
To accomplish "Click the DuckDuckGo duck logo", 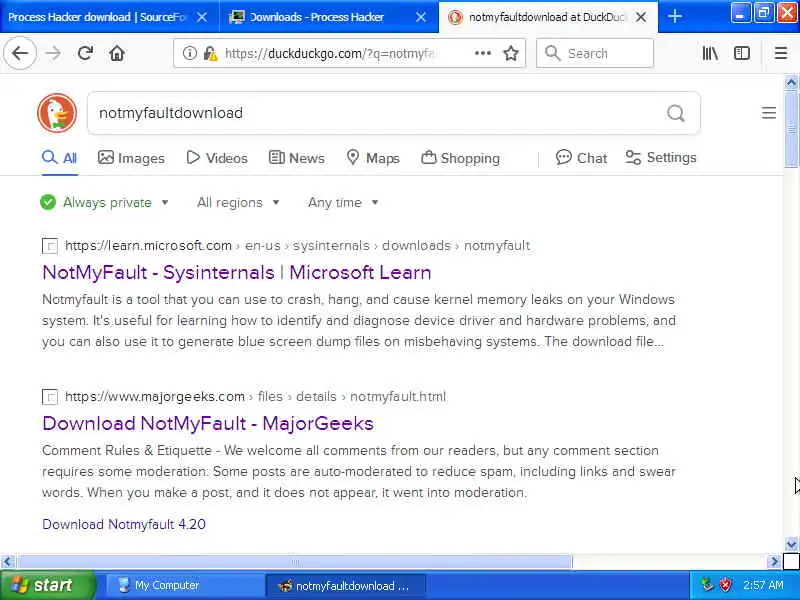I will (57, 113).
